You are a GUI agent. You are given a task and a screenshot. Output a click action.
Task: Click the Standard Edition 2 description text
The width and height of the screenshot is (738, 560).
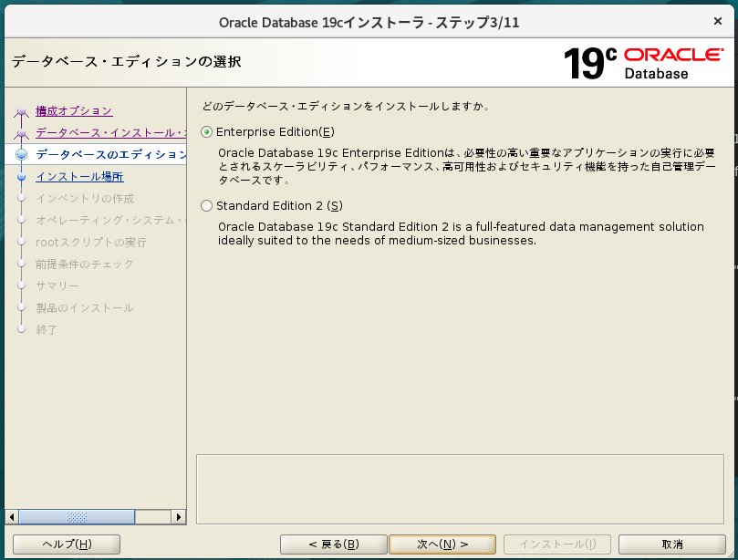pos(461,233)
